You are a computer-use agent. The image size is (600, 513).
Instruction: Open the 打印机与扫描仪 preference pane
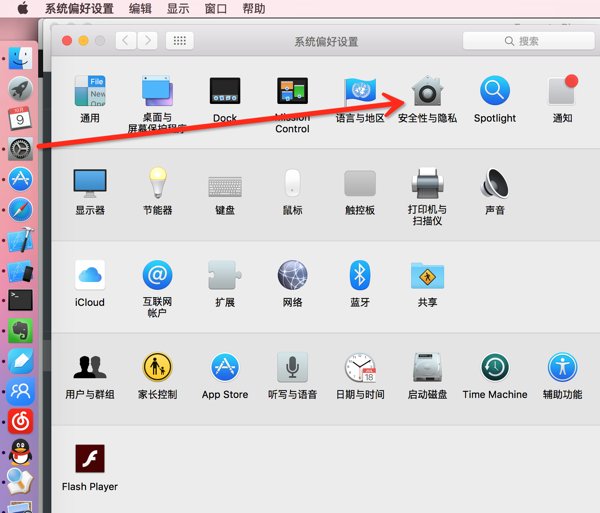[427, 183]
